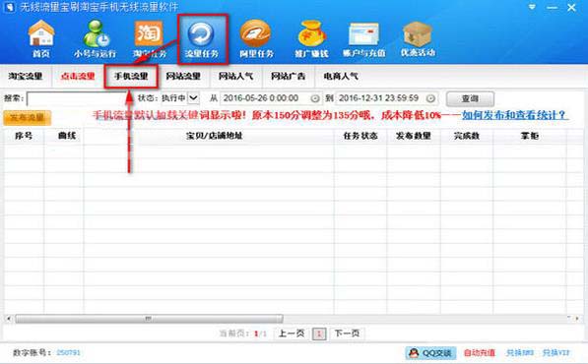Click the 发布流量 orange button

(x=27, y=118)
